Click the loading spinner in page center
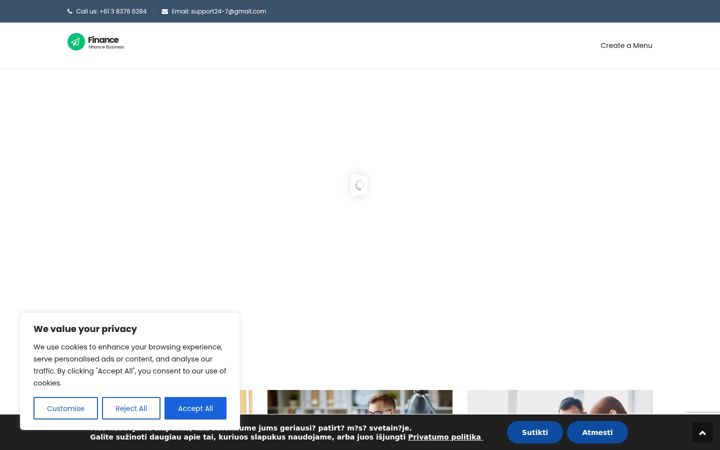This screenshot has height=450, width=720. (359, 185)
